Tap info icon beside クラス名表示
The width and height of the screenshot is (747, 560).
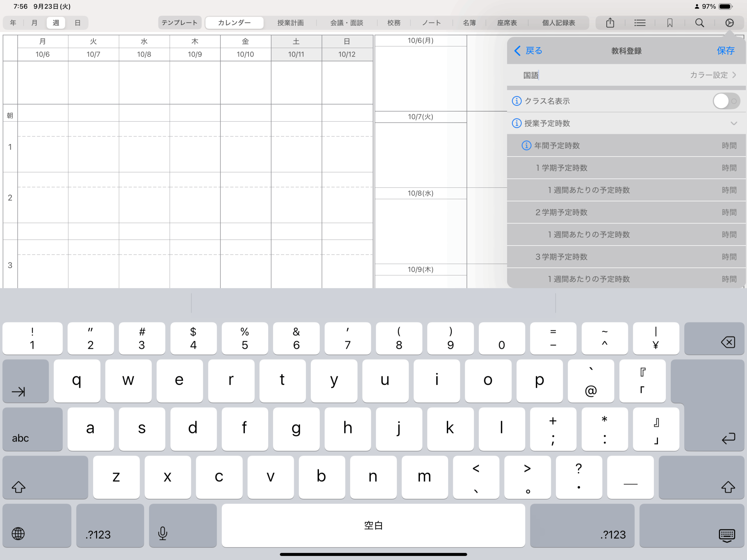516,101
